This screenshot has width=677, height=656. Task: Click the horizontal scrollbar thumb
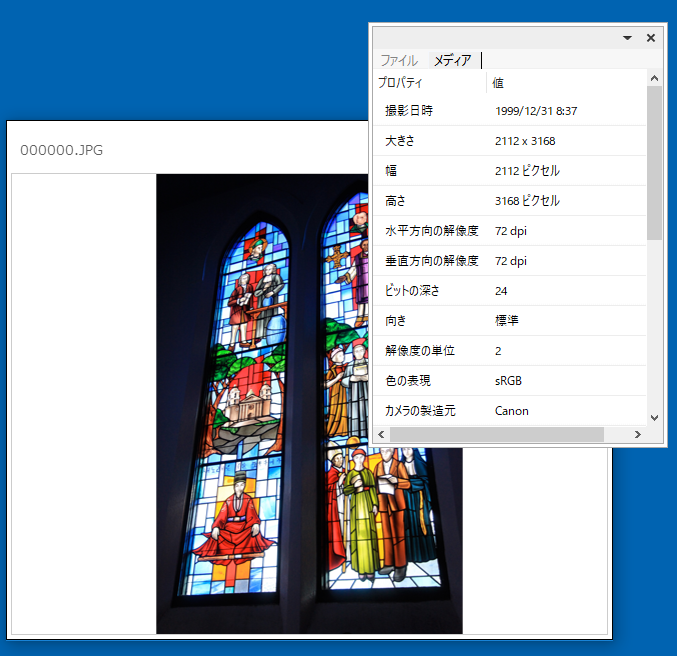[x=497, y=434]
